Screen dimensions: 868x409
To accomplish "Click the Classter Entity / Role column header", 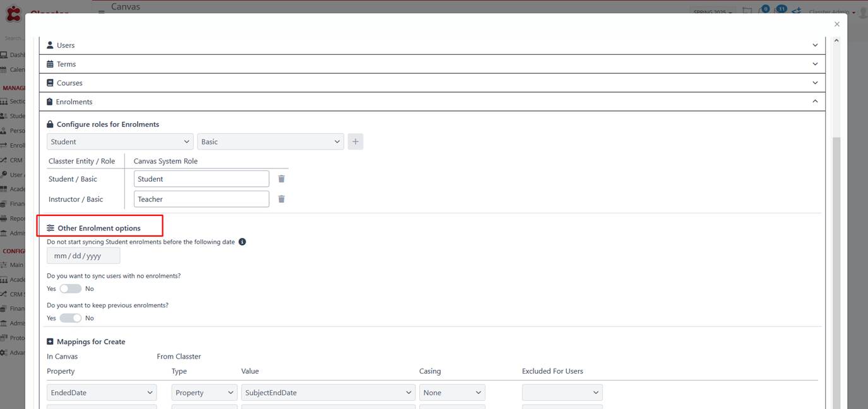I will (x=82, y=161).
